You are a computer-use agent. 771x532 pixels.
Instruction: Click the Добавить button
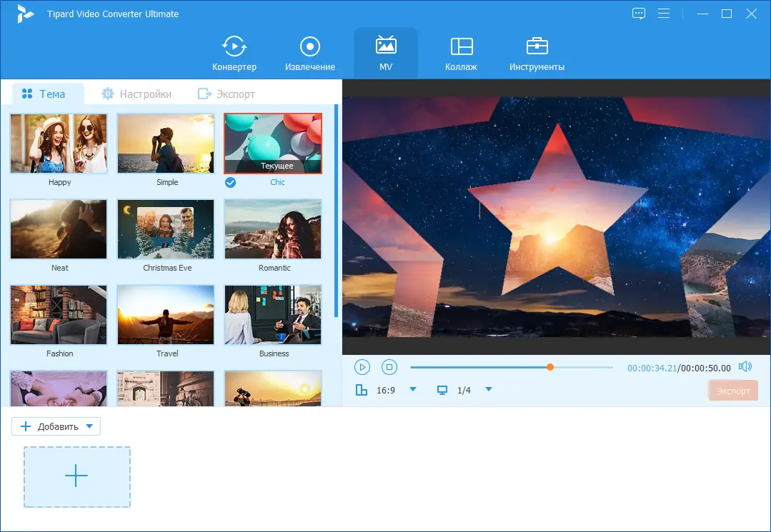tap(56, 426)
